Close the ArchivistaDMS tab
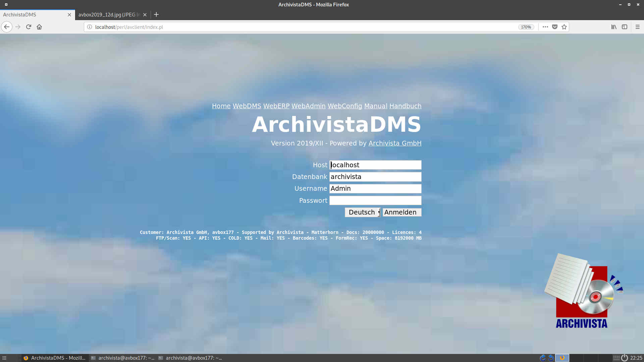 (69, 15)
